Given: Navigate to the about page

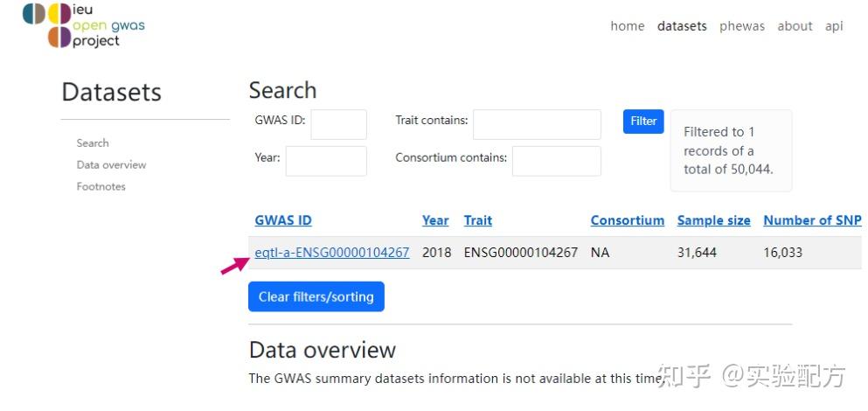Looking at the screenshot, I should tap(795, 26).
